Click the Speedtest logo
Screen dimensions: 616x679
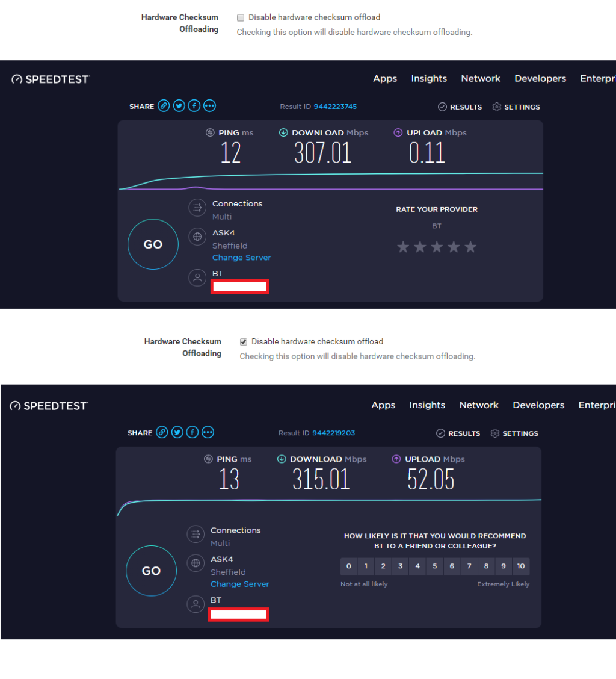click(50, 79)
